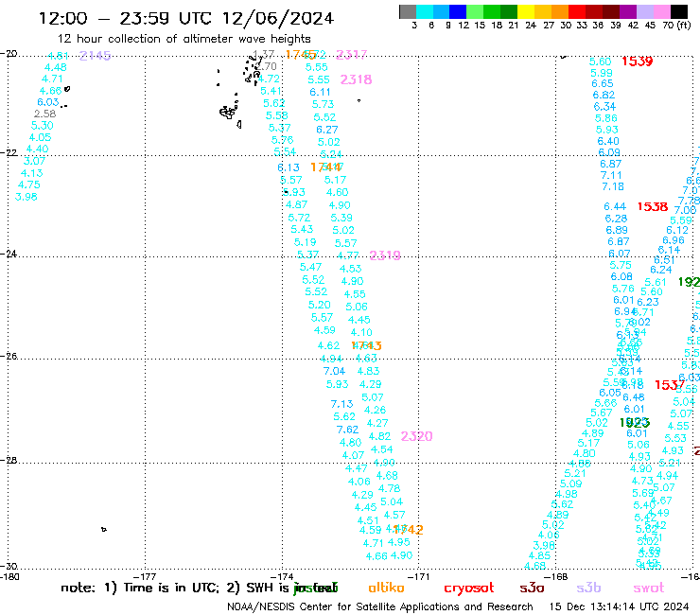Click the title '12:00 – 23:59 UTC 12/06/2024'

(186, 18)
